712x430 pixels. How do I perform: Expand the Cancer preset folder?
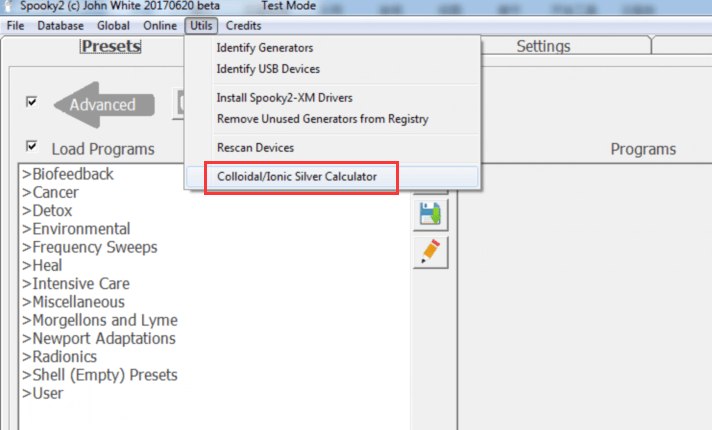(50, 192)
